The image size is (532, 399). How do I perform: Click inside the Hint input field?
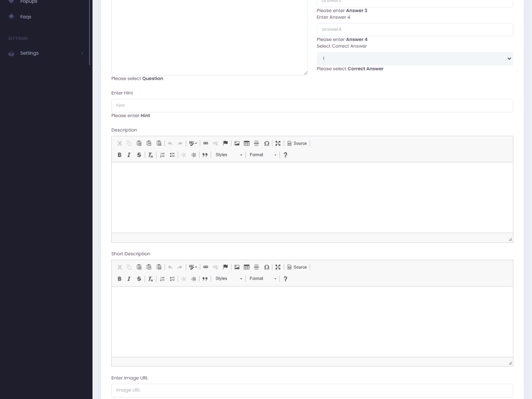coord(312,105)
